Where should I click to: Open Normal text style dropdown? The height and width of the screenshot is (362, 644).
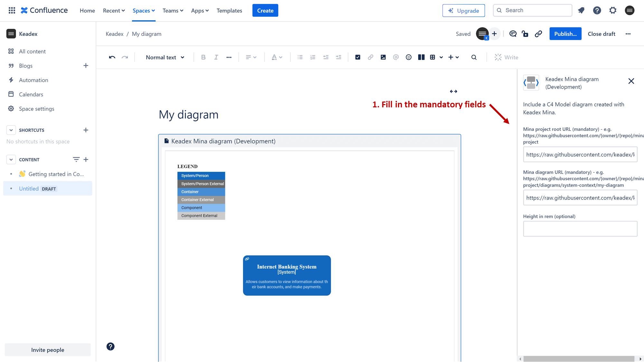(165, 57)
